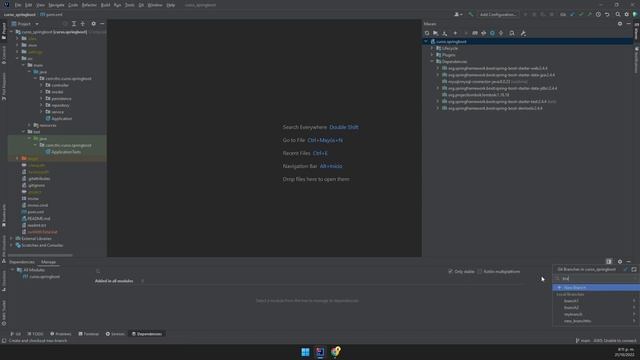
Task: Click the Git branches search field
Action: point(596,278)
